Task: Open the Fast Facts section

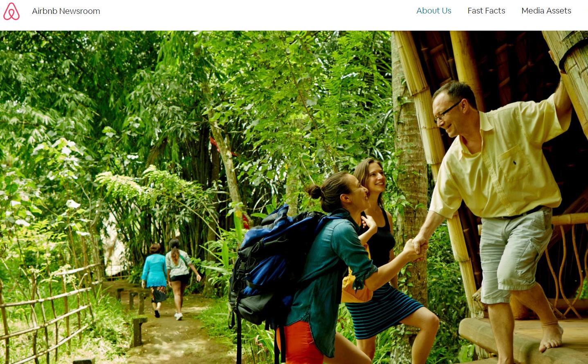Action: pyautogui.click(x=486, y=11)
